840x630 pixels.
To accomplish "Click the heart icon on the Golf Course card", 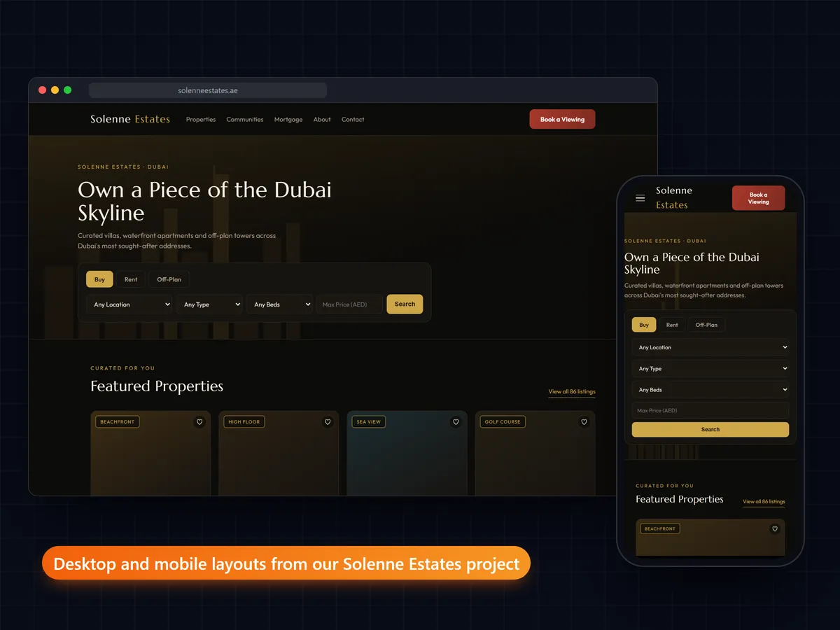I will point(584,422).
